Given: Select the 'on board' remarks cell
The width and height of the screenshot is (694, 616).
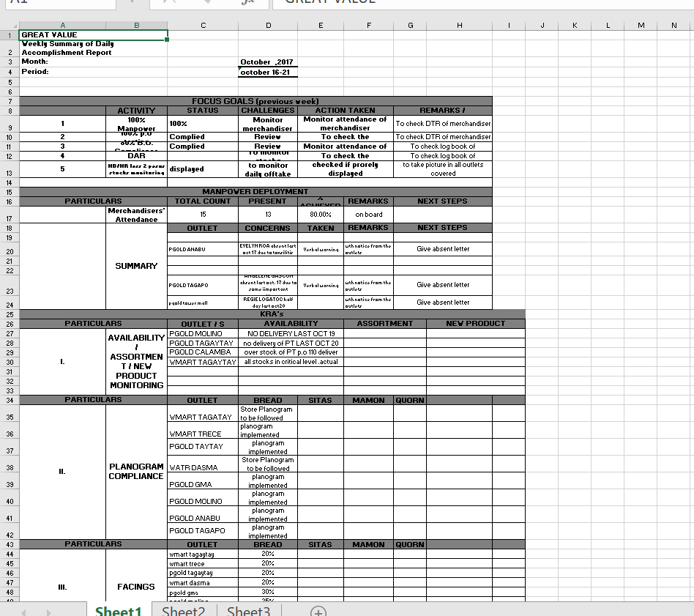Looking at the screenshot, I should tap(369, 215).
